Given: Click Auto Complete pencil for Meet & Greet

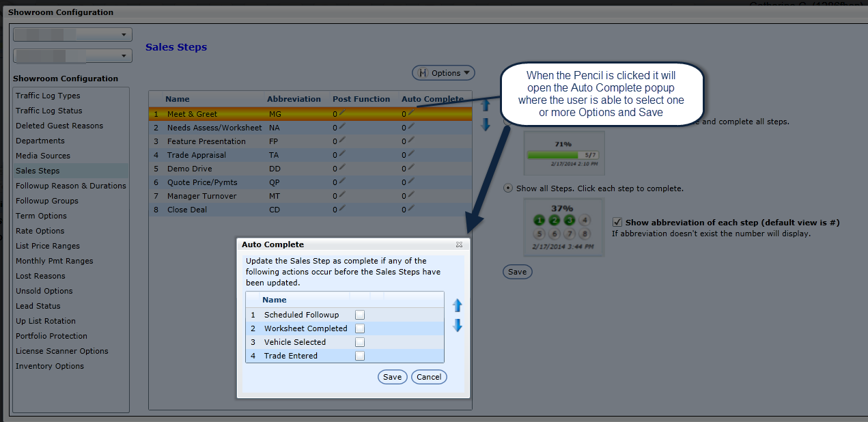Looking at the screenshot, I should [410, 113].
